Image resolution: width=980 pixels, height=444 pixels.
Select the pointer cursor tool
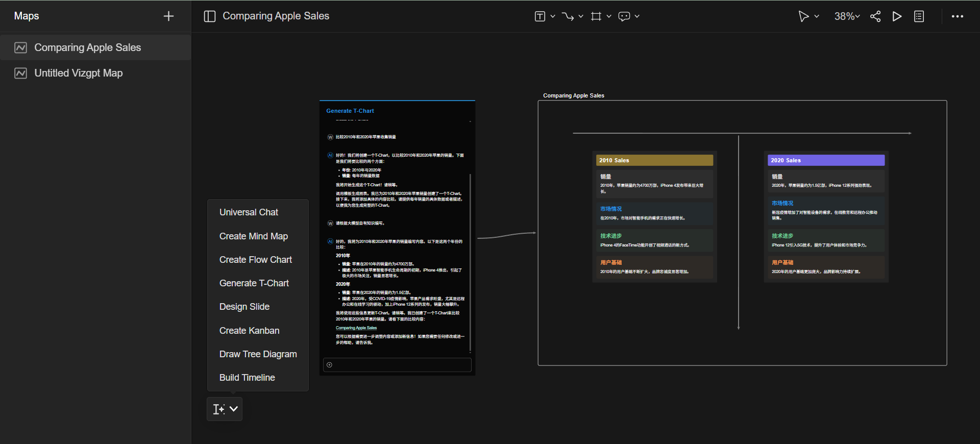coord(803,16)
